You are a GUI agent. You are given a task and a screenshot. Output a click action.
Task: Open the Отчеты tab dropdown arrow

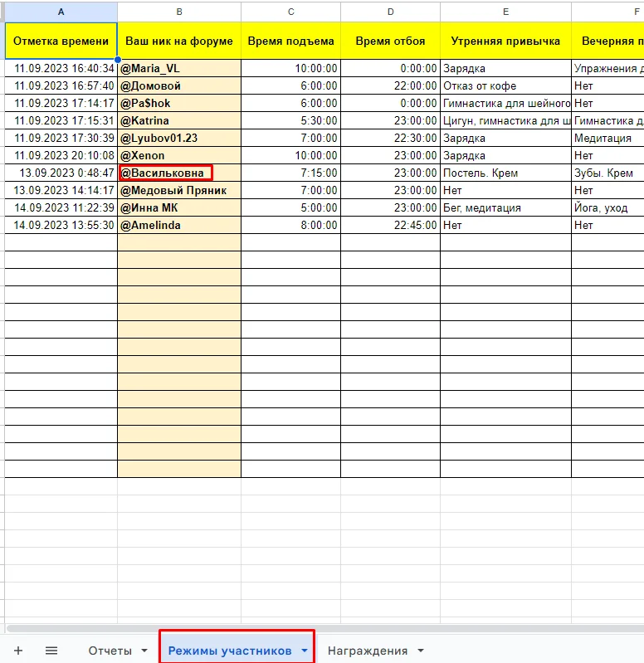144,651
